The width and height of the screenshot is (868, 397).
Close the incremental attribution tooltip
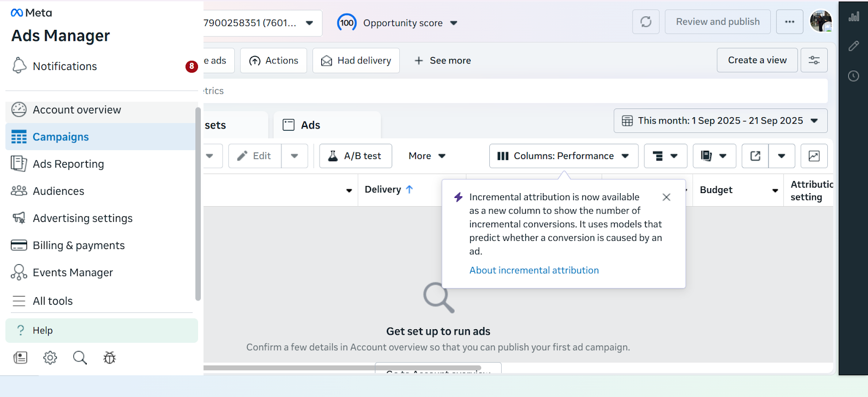pos(666,197)
